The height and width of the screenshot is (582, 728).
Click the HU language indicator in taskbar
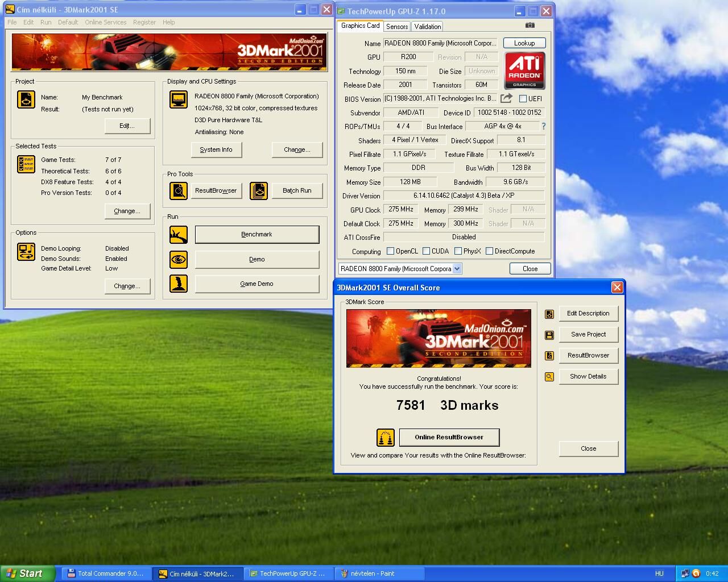tap(659, 573)
